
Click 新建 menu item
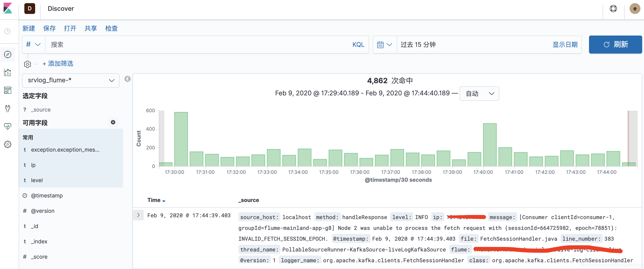[28, 28]
